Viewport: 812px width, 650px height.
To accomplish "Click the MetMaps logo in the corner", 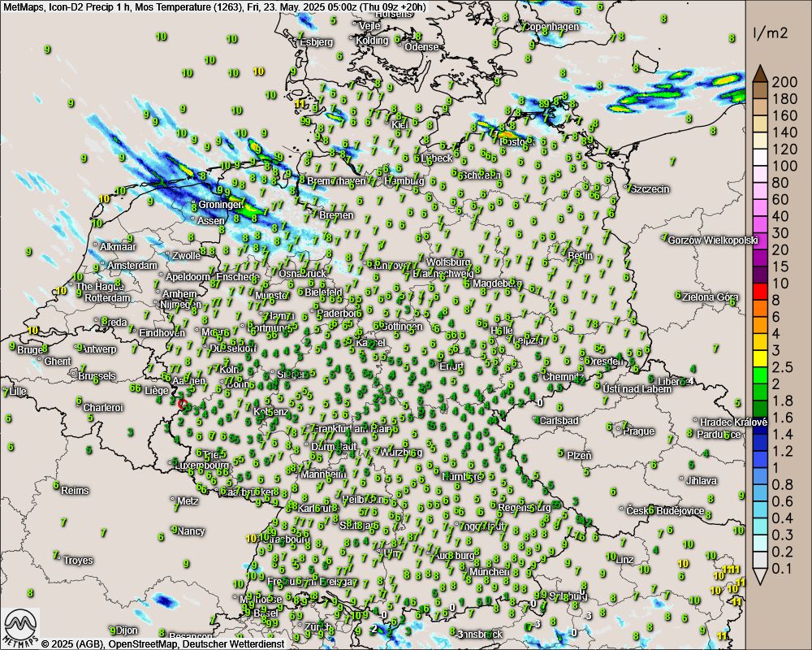I will click(x=21, y=626).
